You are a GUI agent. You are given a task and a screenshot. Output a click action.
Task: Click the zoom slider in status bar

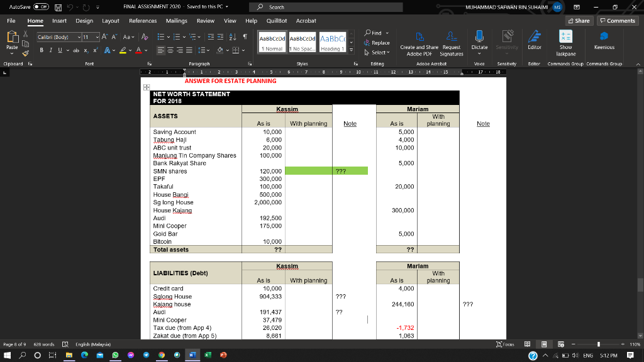click(598, 344)
